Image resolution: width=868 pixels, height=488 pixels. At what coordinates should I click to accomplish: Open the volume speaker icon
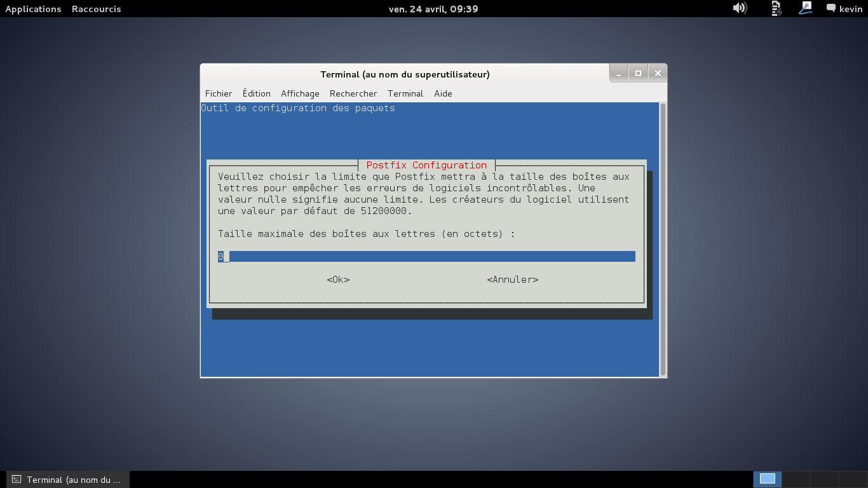(739, 8)
